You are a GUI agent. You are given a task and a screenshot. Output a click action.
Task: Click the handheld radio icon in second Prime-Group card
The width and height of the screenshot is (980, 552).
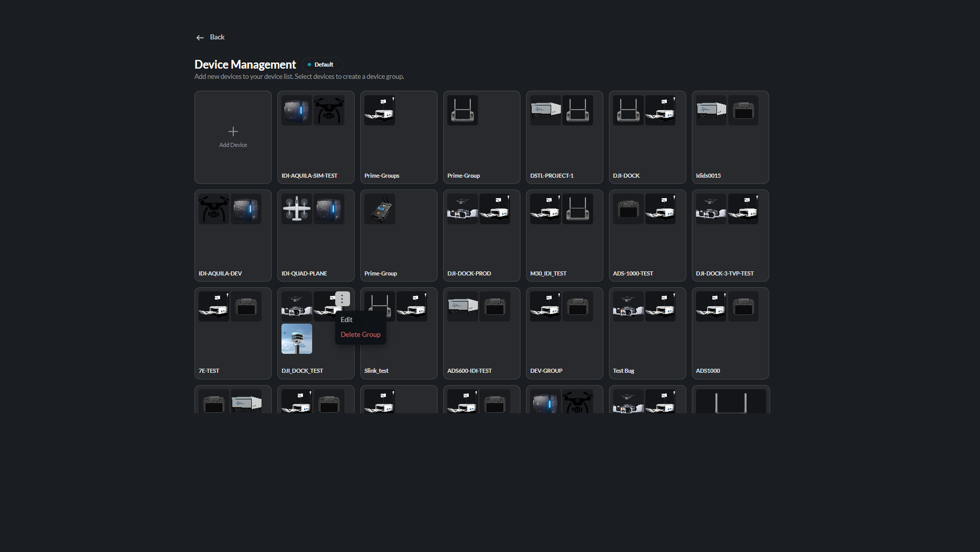point(380,208)
